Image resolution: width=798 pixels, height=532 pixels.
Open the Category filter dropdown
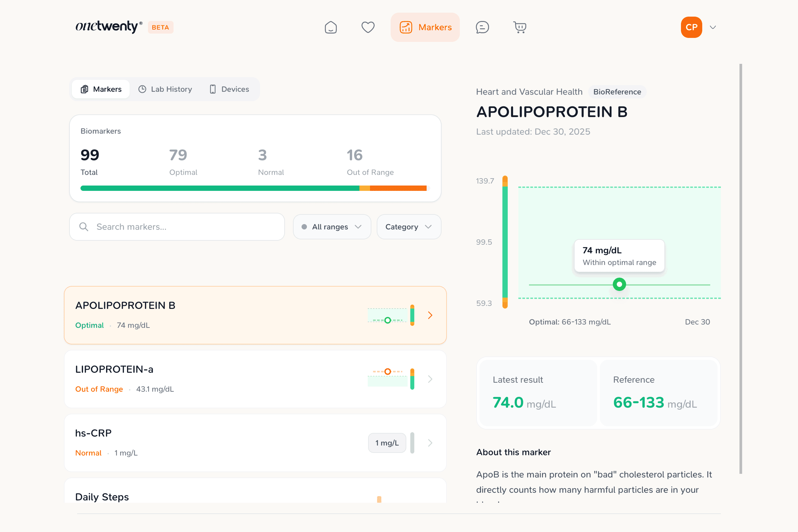coord(409,227)
